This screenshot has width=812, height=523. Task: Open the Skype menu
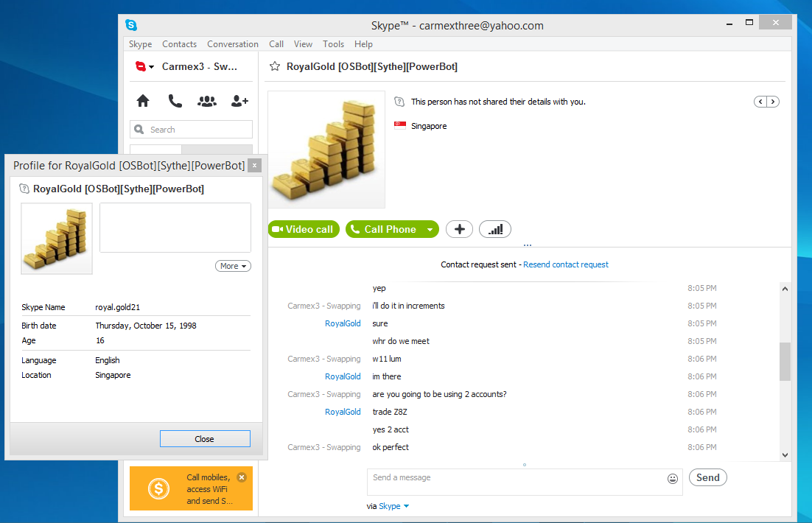tap(140, 44)
